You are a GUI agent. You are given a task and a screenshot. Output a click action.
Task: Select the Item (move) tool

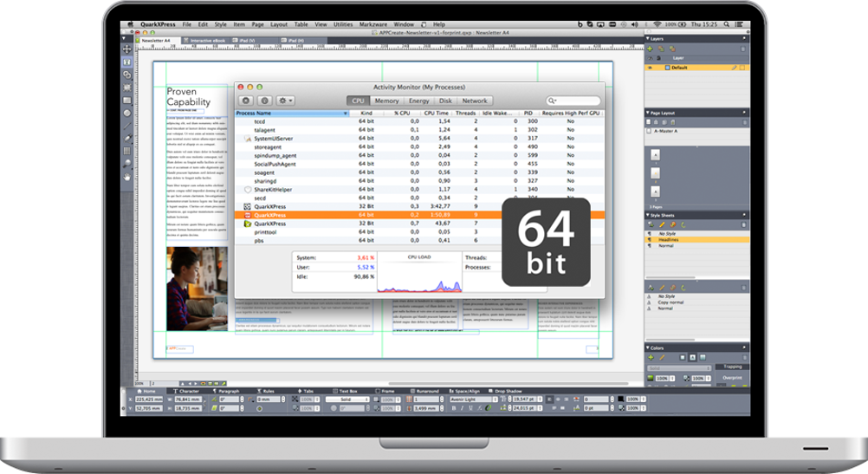126,49
